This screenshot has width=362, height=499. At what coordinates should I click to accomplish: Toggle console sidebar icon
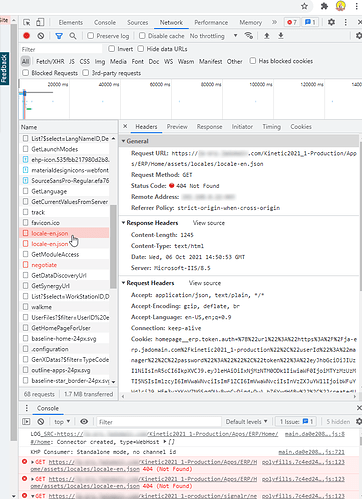point(26,422)
